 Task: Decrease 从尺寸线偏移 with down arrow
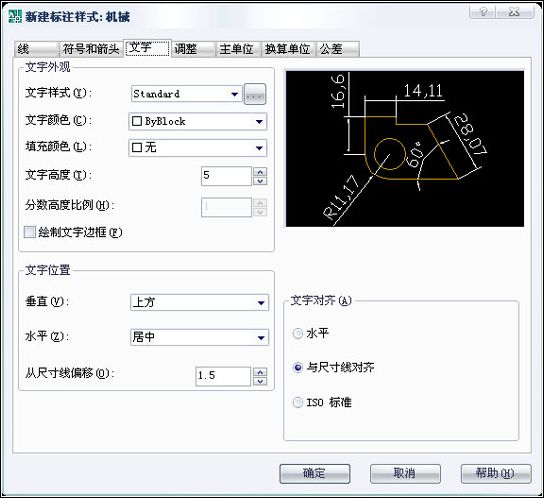tap(260, 381)
